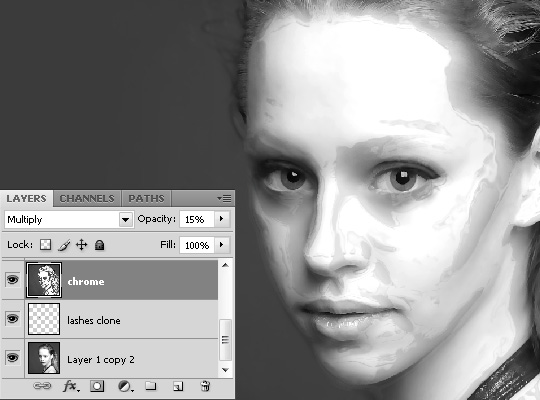Viewport: 540px width, 400px height.
Task: Lock transparent pixels
Action: [45, 245]
